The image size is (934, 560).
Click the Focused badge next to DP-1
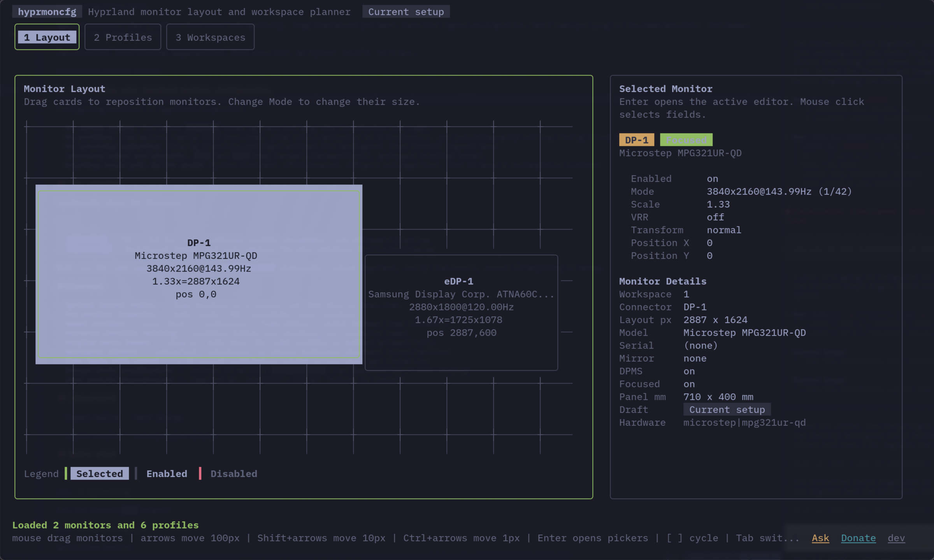pyautogui.click(x=686, y=140)
